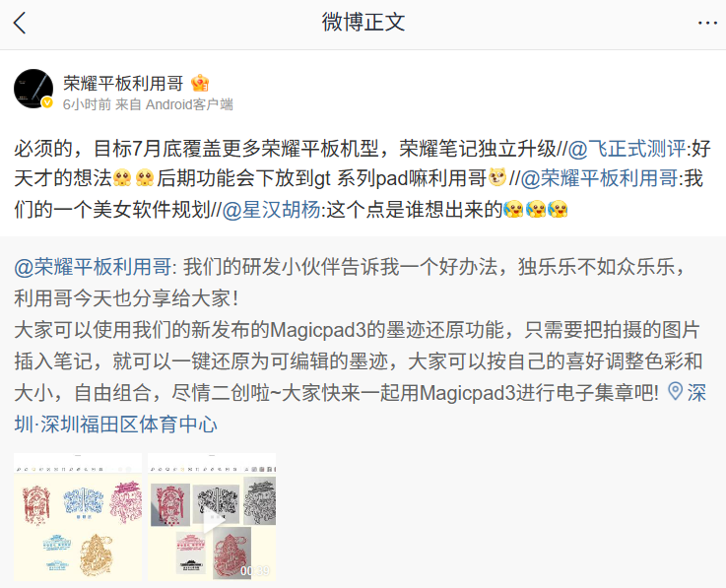
Task: Open the first stamp collection image thumbnail
Action: pos(78,517)
